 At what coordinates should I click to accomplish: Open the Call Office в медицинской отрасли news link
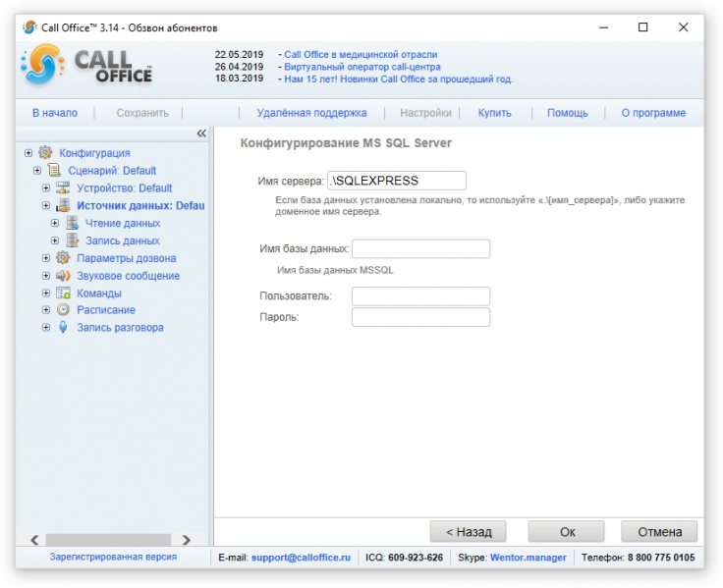pos(361,54)
